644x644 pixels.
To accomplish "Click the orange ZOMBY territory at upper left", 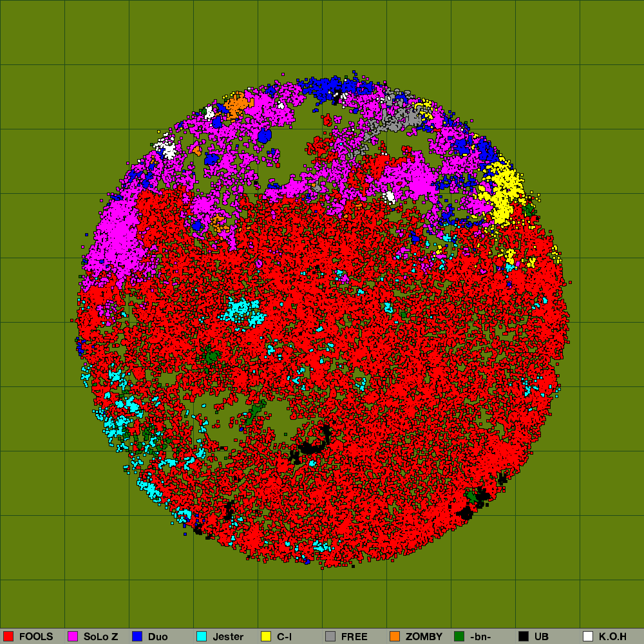I will 237,102.
